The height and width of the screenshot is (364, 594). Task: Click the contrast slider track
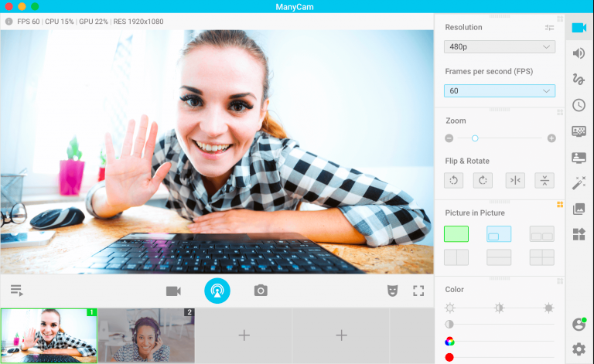[x=500, y=325]
